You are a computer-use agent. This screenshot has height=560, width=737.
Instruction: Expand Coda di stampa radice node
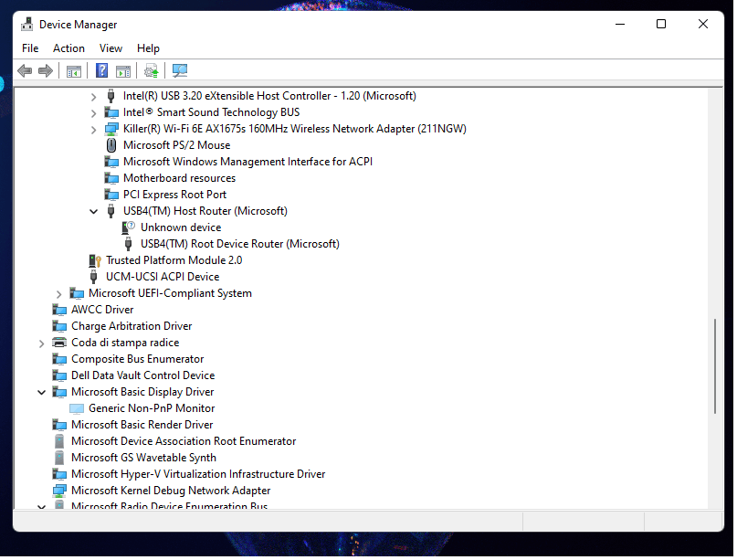[41, 343]
